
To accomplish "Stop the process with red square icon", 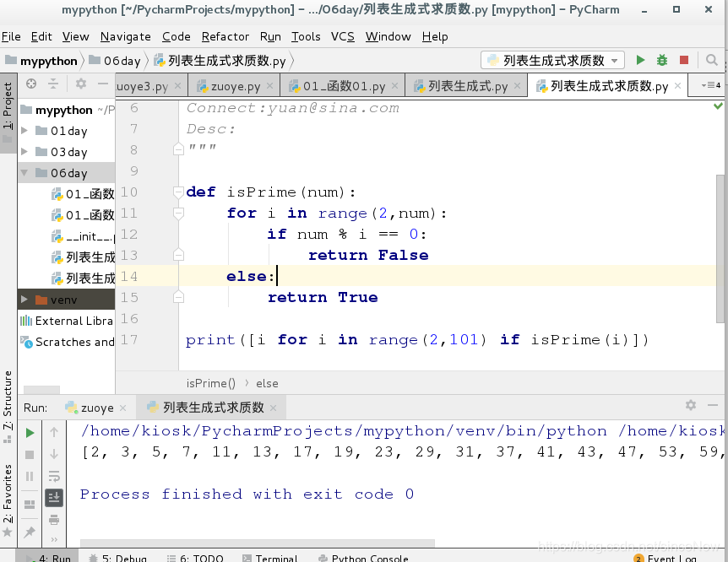I will (684, 60).
